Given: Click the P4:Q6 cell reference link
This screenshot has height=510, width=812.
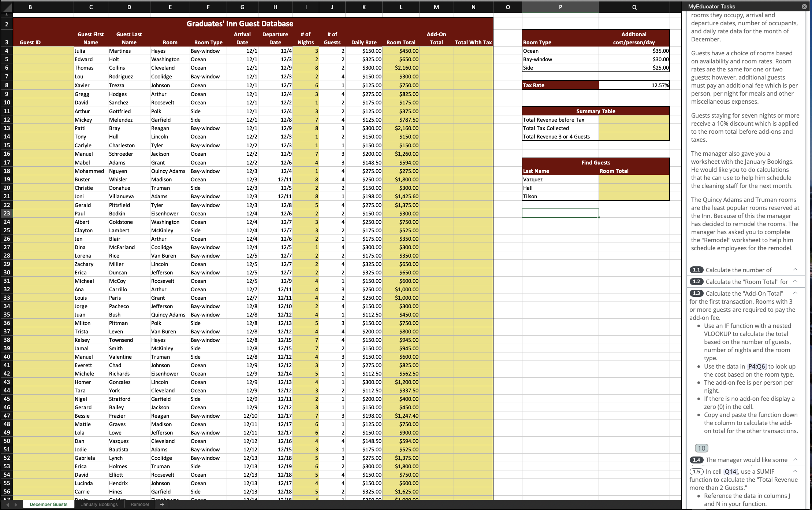Looking at the screenshot, I should pyautogui.click(x=756, y=366).
